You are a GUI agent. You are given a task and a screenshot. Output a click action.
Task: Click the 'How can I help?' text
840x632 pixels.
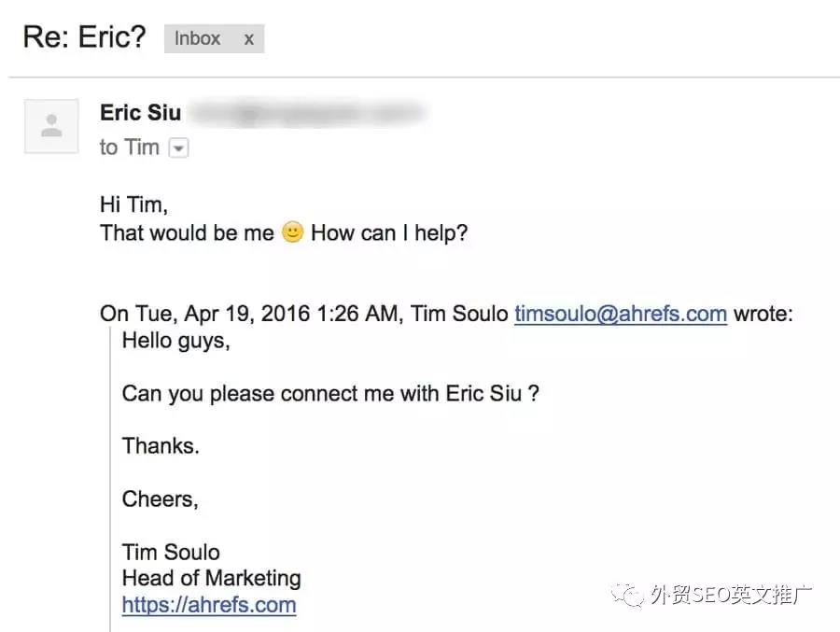coord(389,232)
